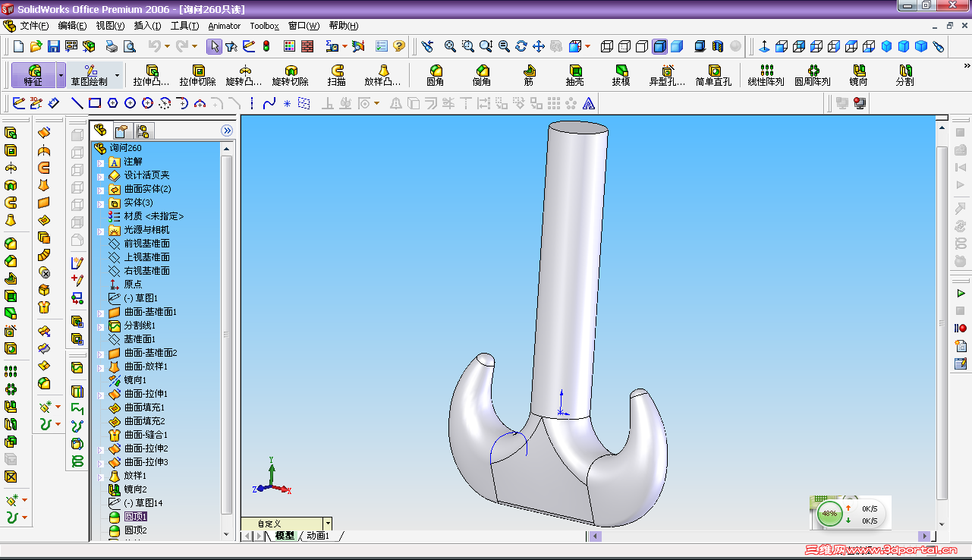Select the 拉伸凸台 (Extruded Boss) tool
The width and height of the screenshot is (972, 560).
tap(152, 75)
